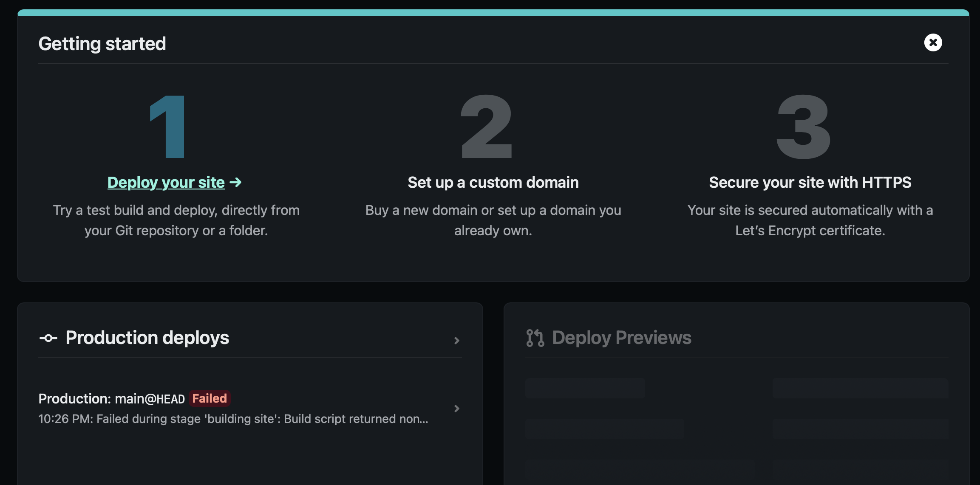This screenshot has width=980, height=485.
Task: Close the Getting started panel
Action: [x=933, y=42]
